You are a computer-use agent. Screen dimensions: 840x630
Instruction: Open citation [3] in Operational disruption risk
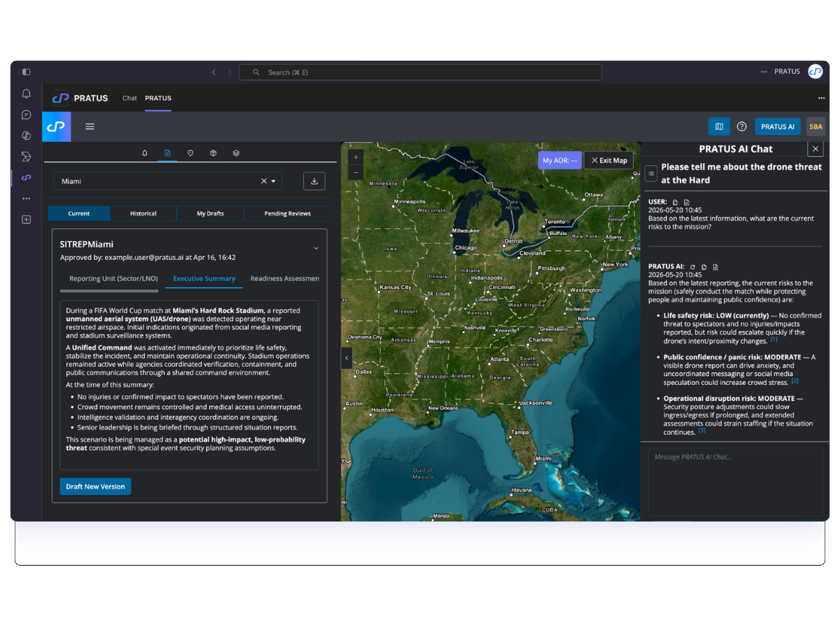(701, 430)
